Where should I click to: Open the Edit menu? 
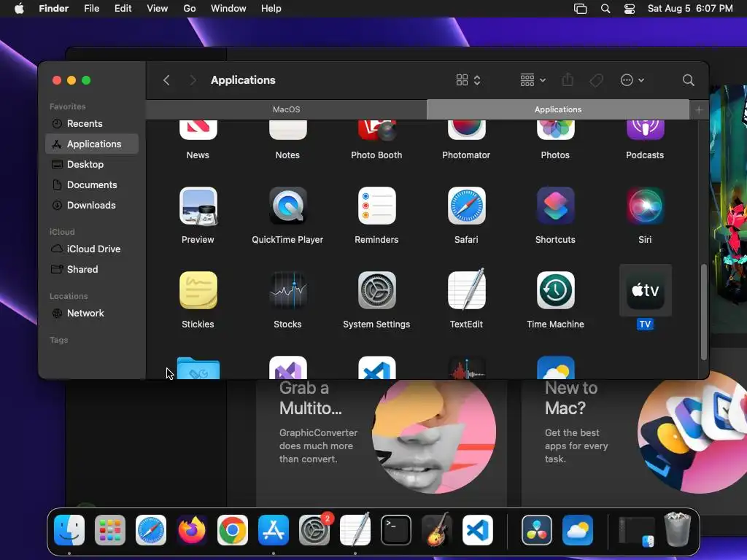tap(123, 9)
